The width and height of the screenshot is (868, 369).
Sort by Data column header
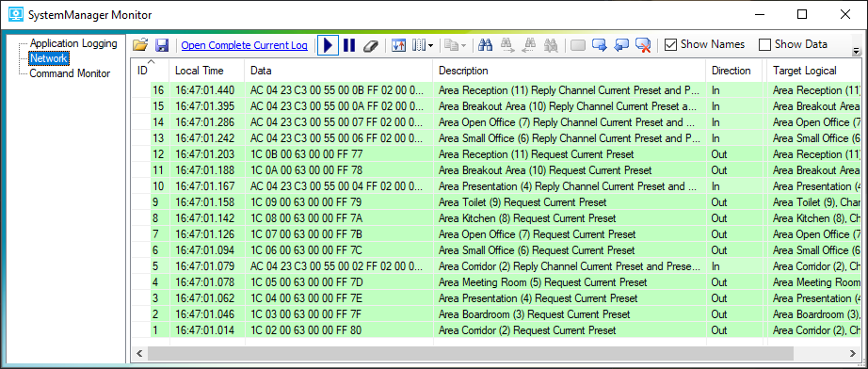pyautogui.click(x=338, y=71)
